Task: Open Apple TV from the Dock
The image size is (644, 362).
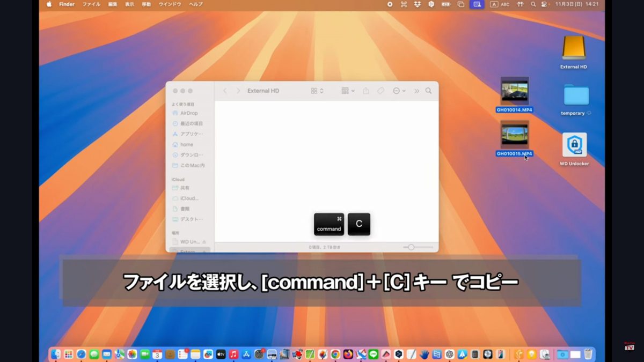Action: pos(221,354)
